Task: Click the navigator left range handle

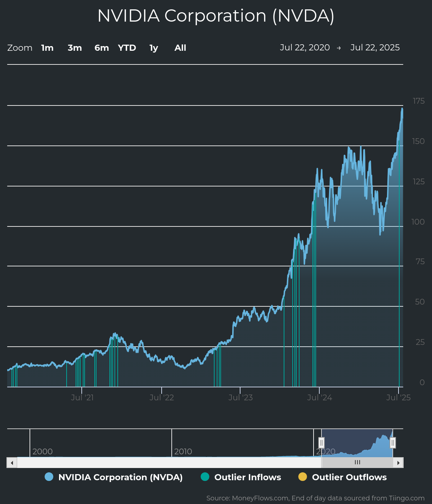Action: coord(321,443)
